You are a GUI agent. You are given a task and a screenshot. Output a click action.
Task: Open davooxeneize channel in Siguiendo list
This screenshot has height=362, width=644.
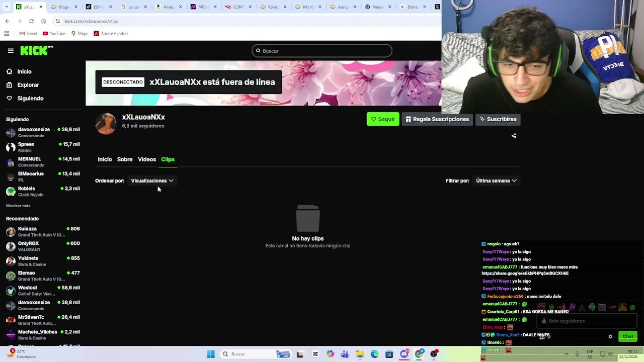point(43,132)
